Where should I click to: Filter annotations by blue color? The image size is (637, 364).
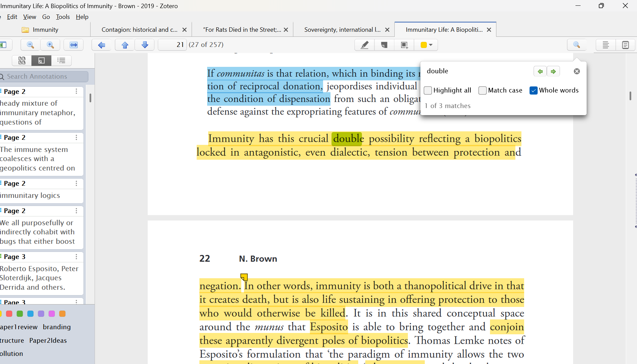tap(30, 314)
